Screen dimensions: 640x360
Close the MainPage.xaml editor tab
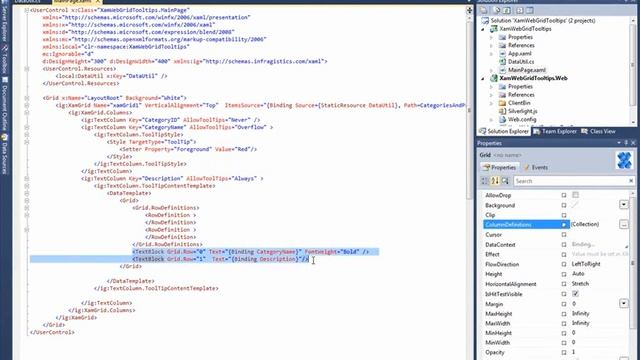coord(98,2)
